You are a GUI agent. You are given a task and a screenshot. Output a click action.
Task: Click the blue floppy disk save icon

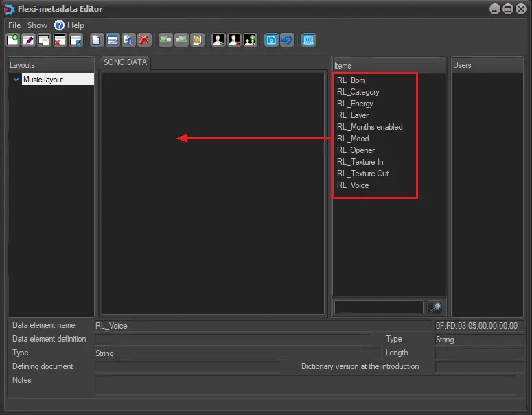pyautogui.click(x=271, y=40)
